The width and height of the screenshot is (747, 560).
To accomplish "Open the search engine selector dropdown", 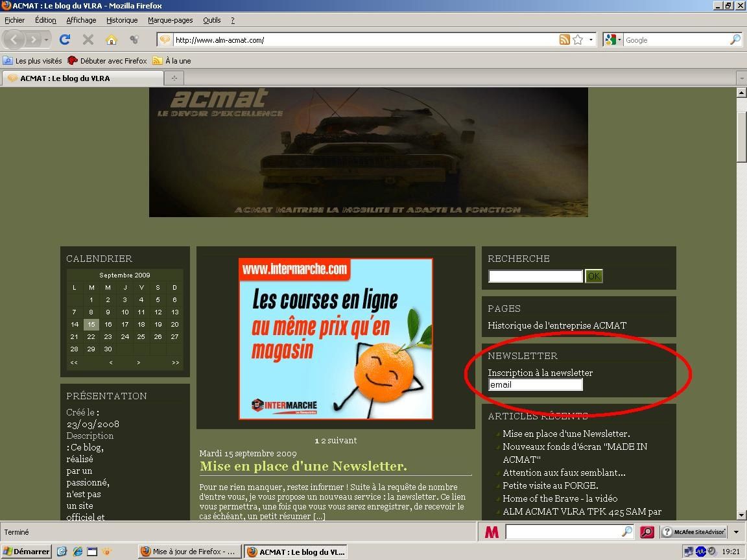I will (619, 40).
